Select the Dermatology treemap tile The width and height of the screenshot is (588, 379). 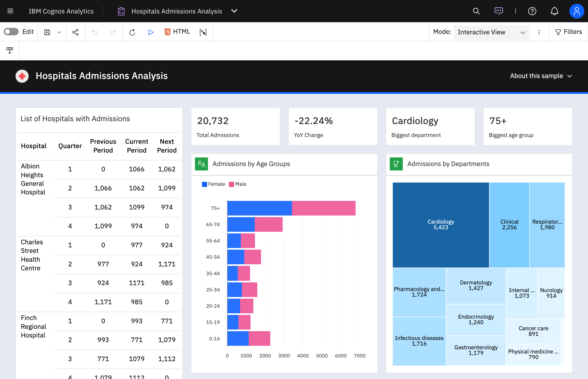tap(476, 286)
